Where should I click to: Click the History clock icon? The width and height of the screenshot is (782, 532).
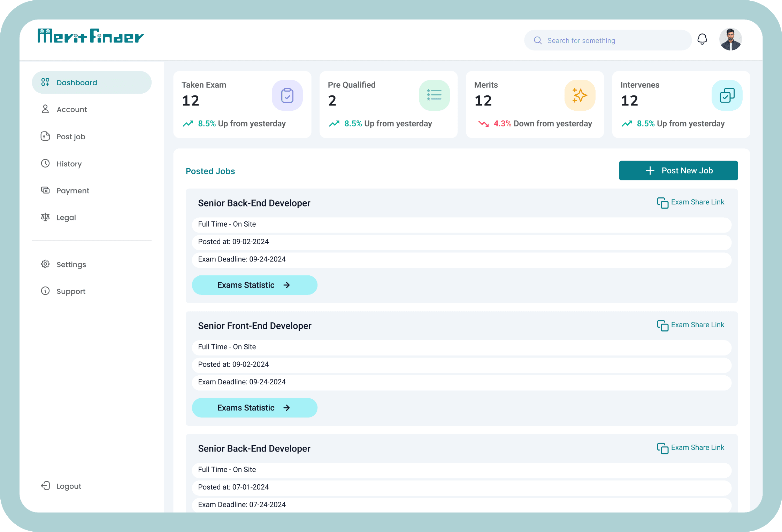[45, 163]
